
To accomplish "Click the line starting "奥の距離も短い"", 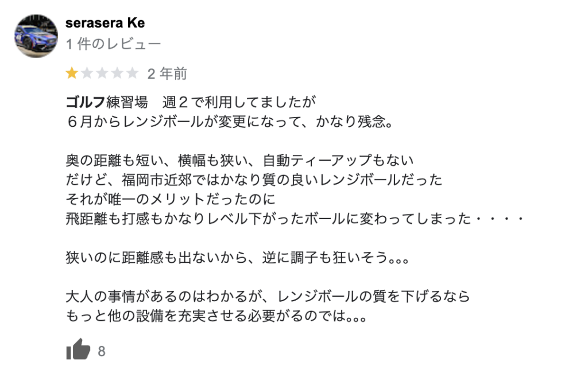I will [239, 160].
